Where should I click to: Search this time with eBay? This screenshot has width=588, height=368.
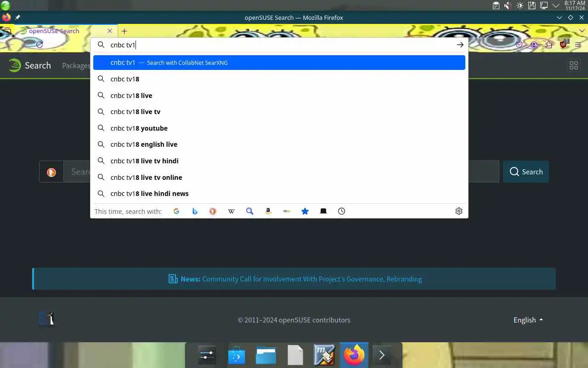click(x=287, y=211)
